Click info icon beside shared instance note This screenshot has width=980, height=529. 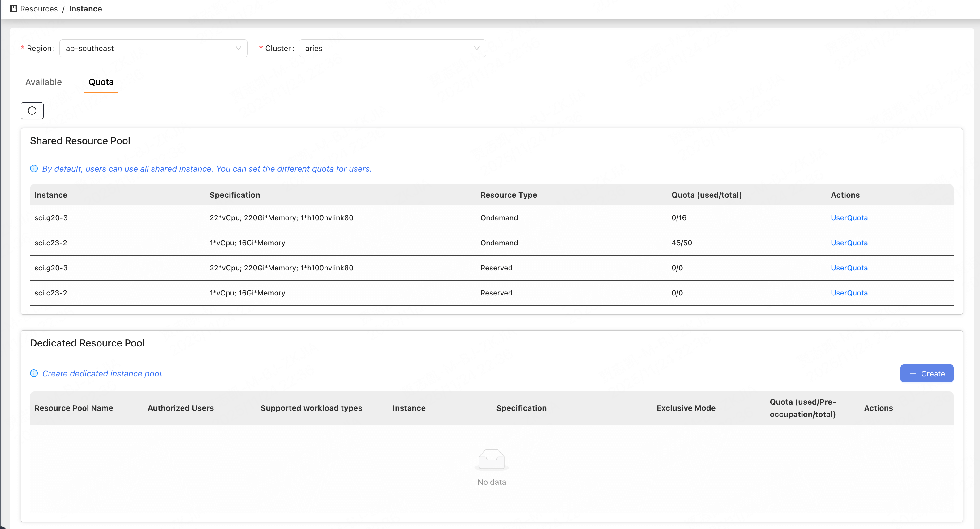(34, 169)
